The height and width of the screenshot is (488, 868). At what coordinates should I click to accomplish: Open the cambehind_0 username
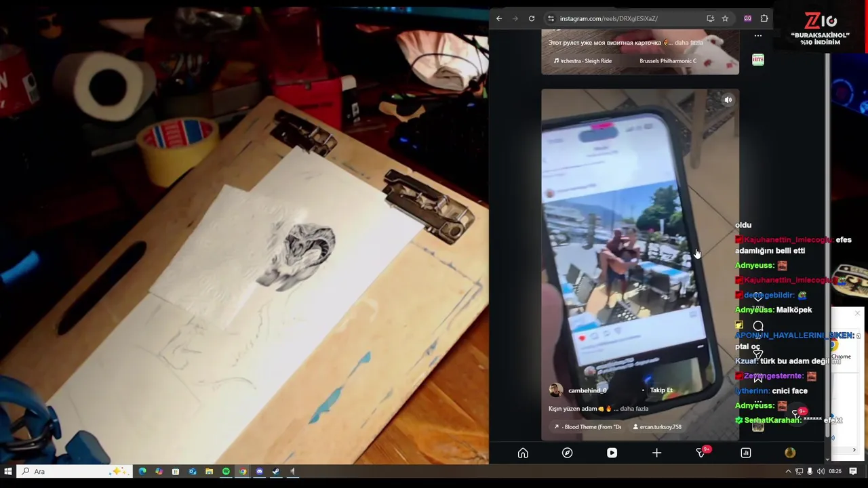click(587, 390)
